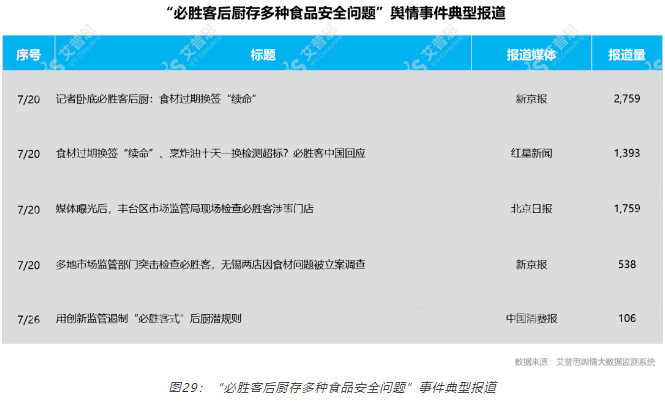Image resolution: width=665 pixels, height=402 pixels.
Task: Click the 图29 figure caption
Action: click(333, 387)
